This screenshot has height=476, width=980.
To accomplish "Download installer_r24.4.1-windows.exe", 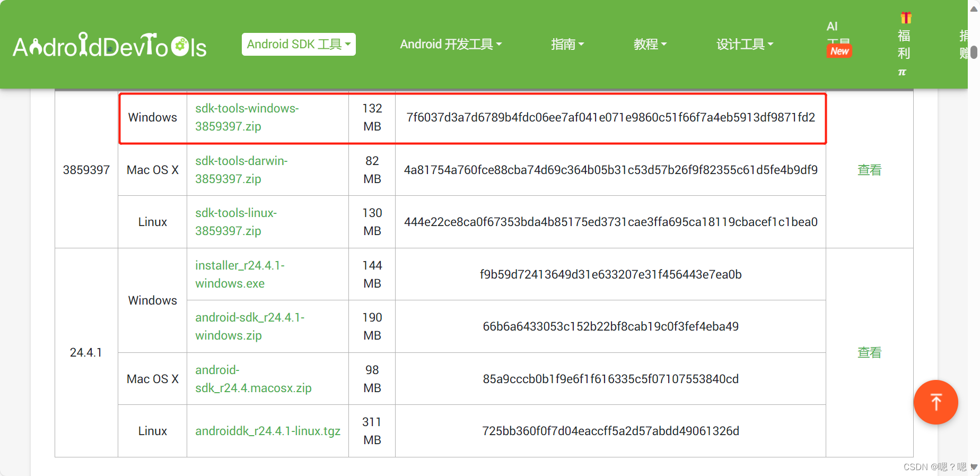I will point(240,274).
